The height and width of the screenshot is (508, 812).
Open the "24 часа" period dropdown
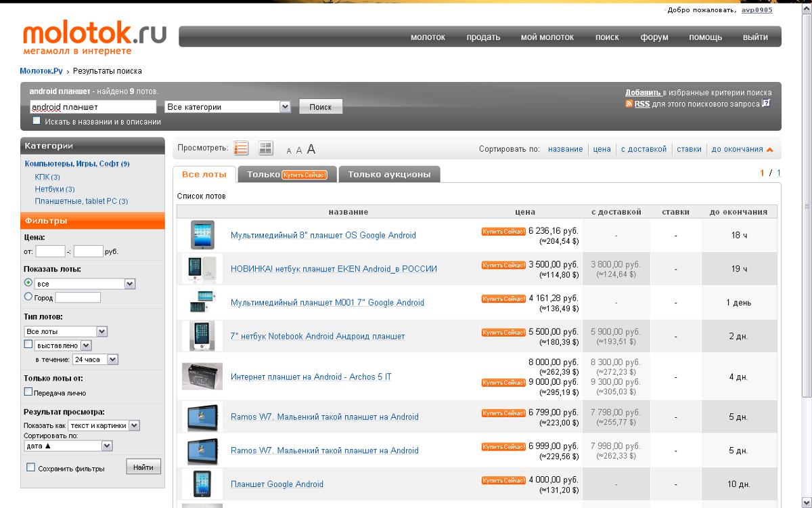pyautogui.click(x=96, y=360)
